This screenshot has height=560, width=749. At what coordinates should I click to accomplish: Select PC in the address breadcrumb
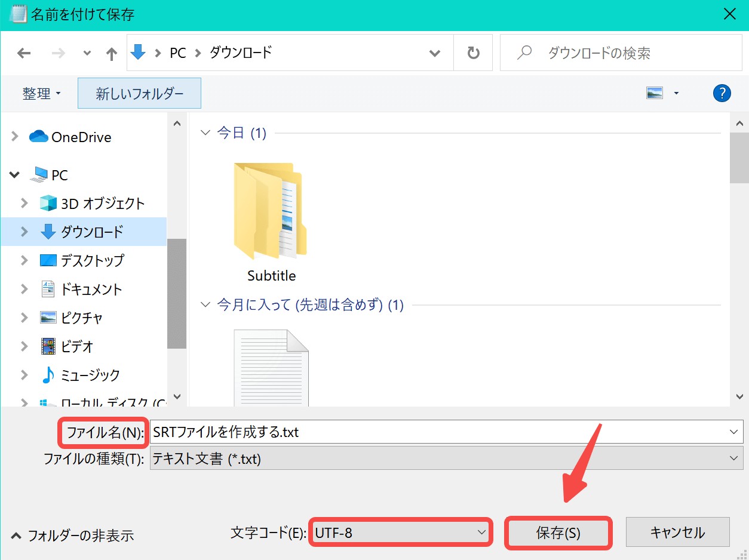click(178, 53)
